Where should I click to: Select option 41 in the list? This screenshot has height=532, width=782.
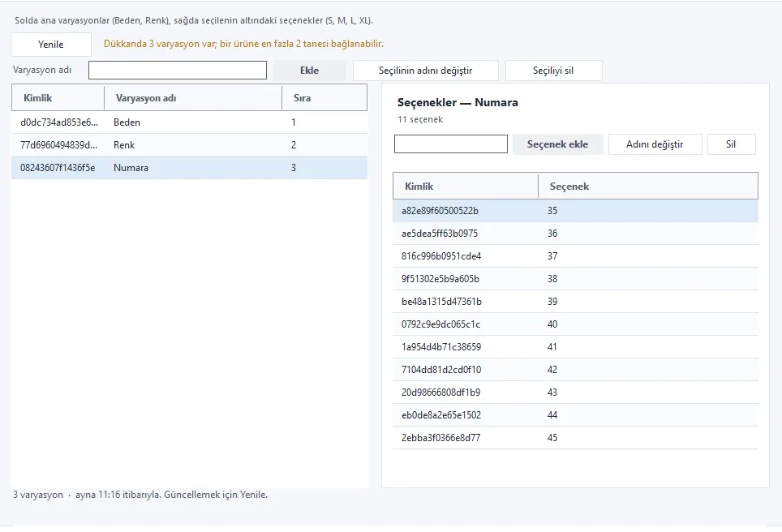click(575, 346)
